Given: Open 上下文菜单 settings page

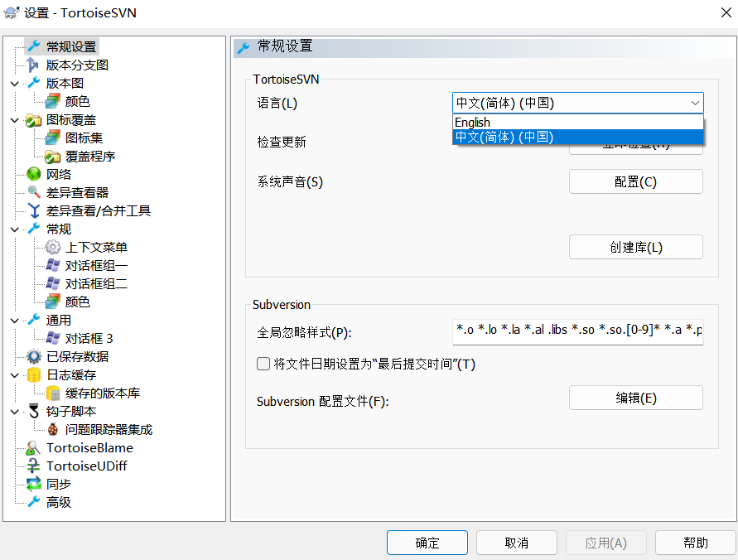Looking at the screenshot, I should pos(96,247).
